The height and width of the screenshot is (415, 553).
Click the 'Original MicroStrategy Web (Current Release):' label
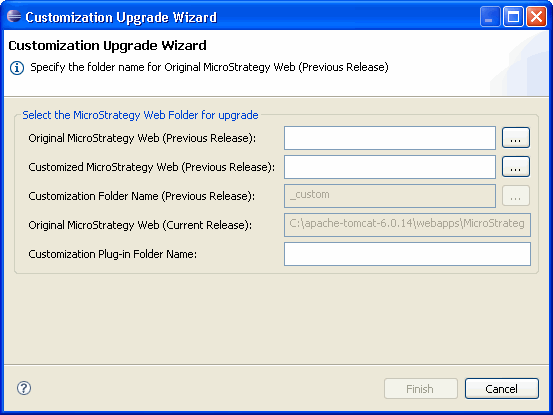(140, 225)
